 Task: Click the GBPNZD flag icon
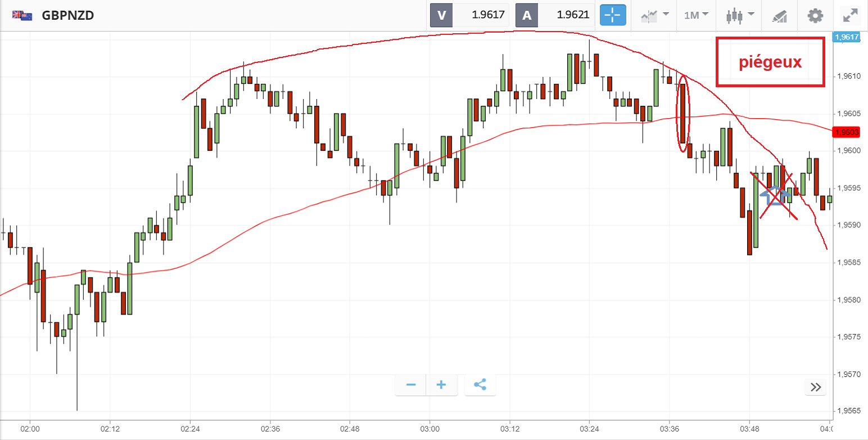coord(22,15)
